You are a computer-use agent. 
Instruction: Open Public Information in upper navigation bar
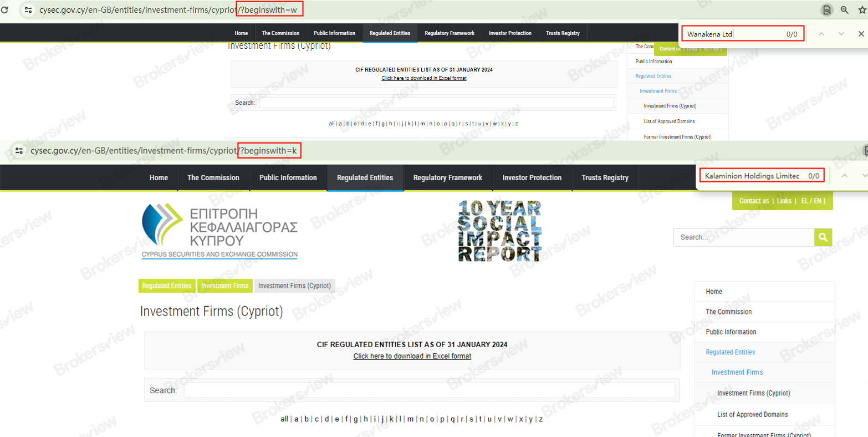point(334,33)
